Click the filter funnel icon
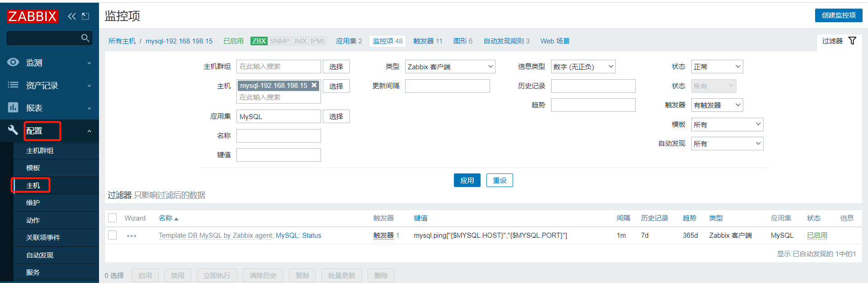 [x=852, y=41]
